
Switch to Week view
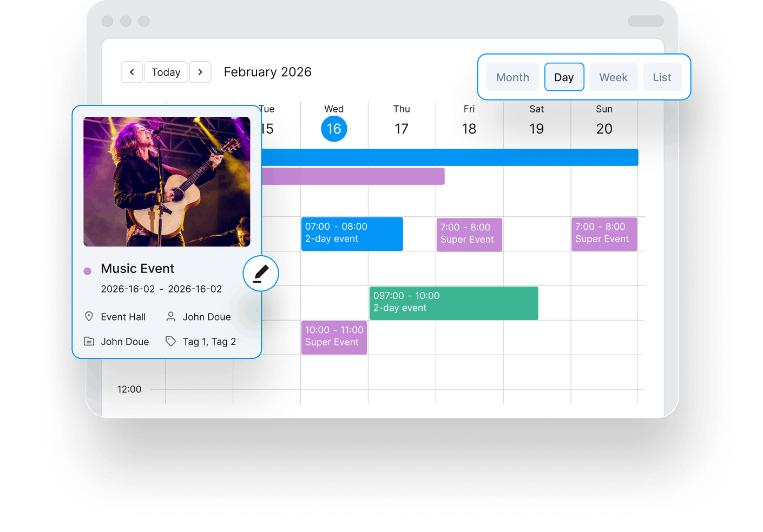tap(613, 77)
